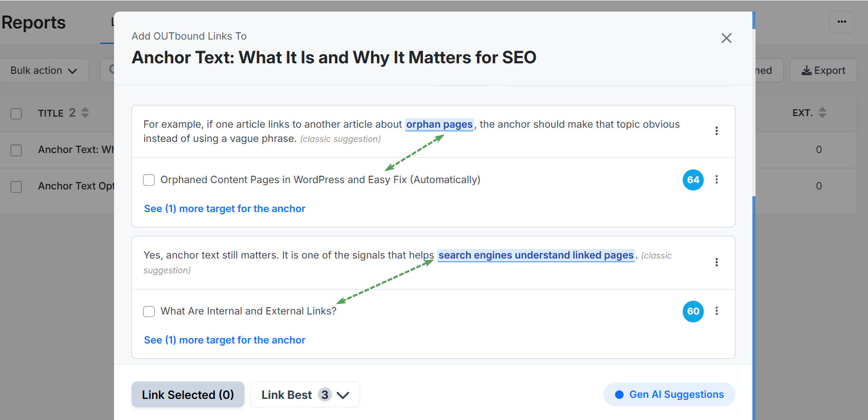868x420 pixels.
Task: Toggle select-all checkbox in TITLE header
Action: click(16, 113)
